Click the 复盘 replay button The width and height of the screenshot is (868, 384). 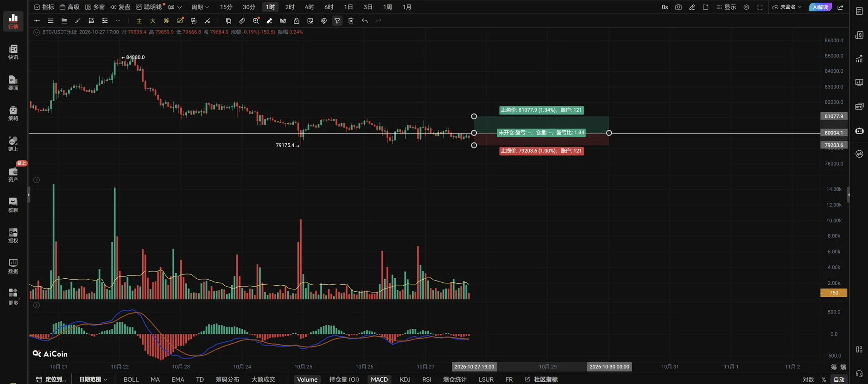pyautogui.click(x=120, y=7)
